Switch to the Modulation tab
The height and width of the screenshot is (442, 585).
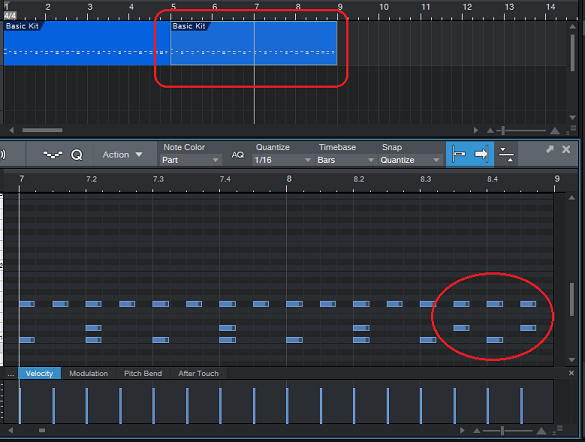click(x=88, y=373)
